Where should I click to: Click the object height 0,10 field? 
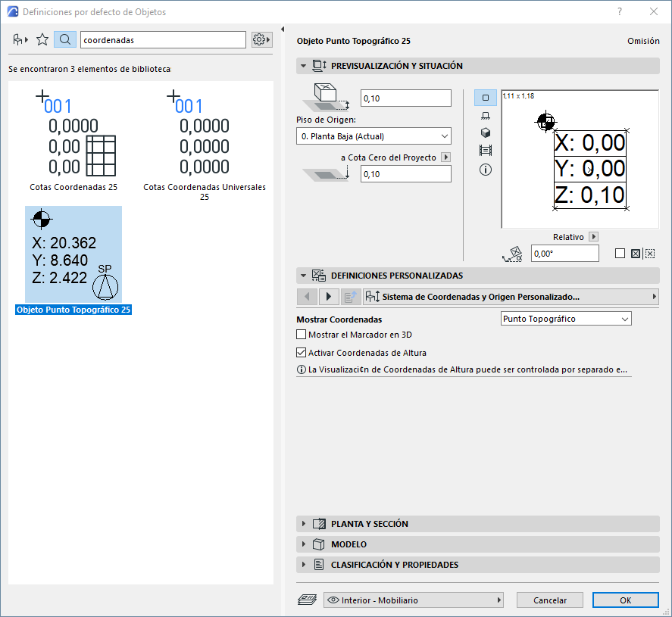pos(406,98)
